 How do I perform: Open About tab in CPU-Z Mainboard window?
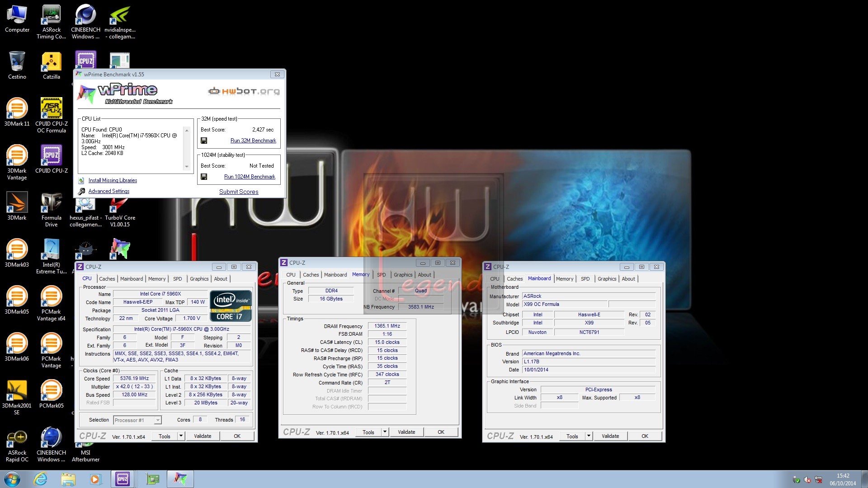click(x=628, y=279)
